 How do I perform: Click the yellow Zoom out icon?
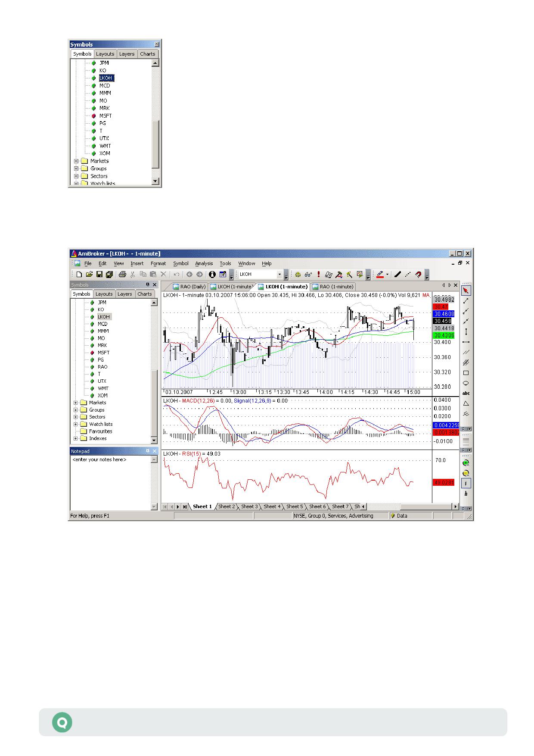tap(466, 473)
